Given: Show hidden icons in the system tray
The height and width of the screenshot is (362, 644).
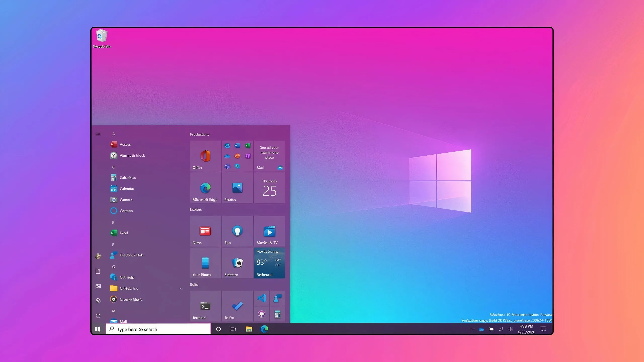Looking at the screenshot, I should (x=471, y=329).
